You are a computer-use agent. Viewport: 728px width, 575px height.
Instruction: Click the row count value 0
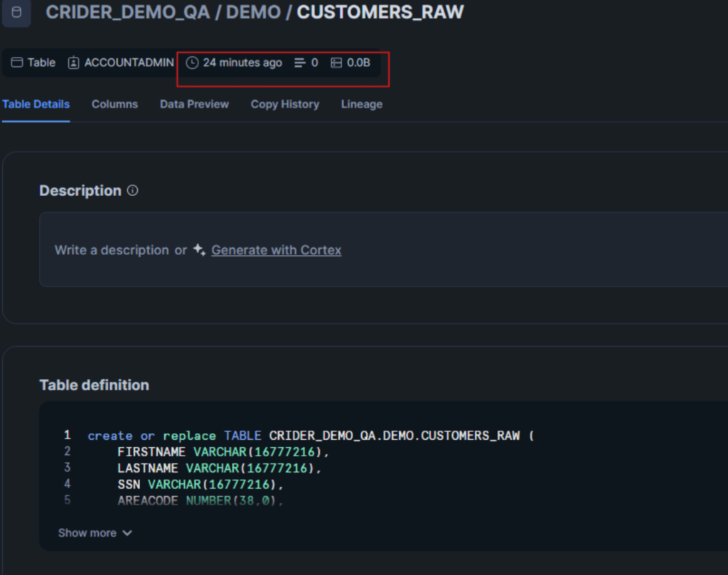tap(314, 63)
